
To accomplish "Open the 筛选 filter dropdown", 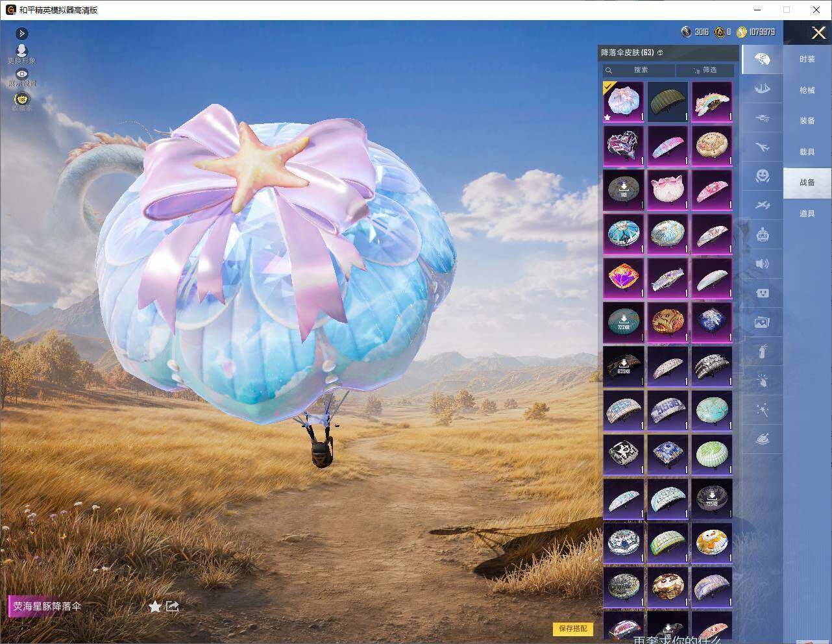I will pyautogui.click(x=705, y=70).
